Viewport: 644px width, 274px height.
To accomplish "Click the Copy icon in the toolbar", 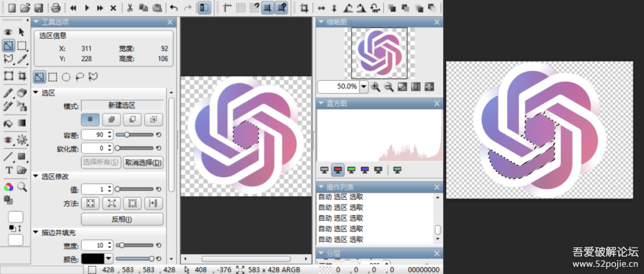I will pyautogui.click(x=143, y=8).
